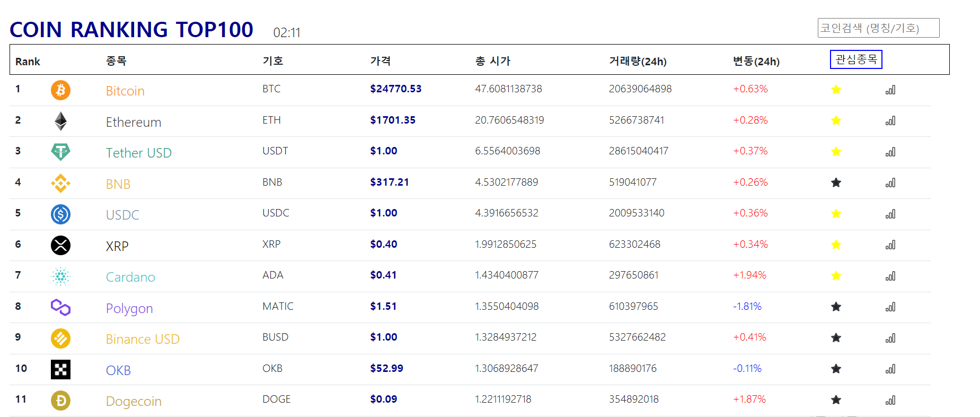This screenshot has width=980, height=417.
Task: Click the -1.81% change for Polygon
Action: [747, 306]
